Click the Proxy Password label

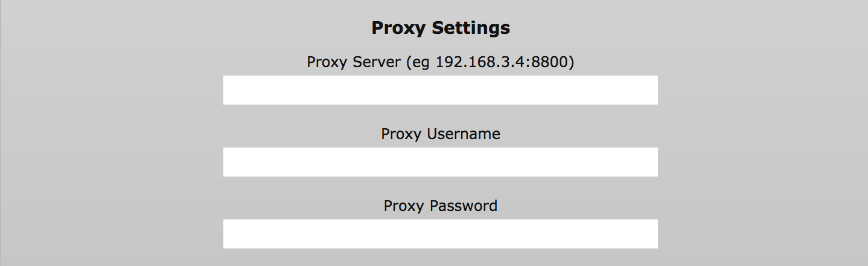pyautogui.click(x=441, y=206)
